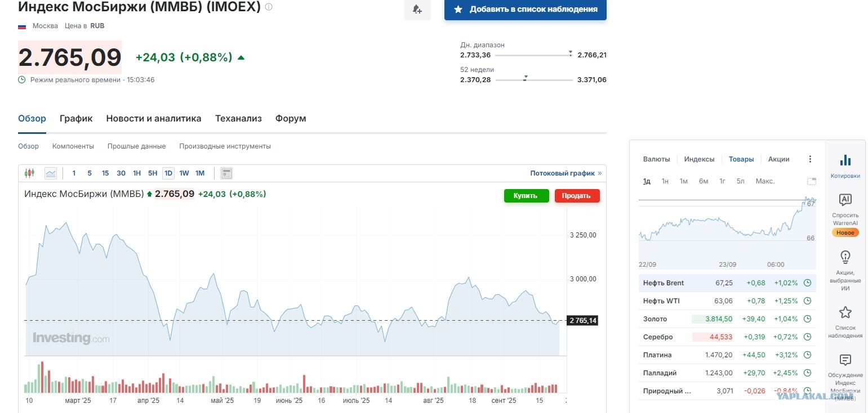Image resolution: width=868 pixels, height=413 pixels.
Task: Select 1д range in mini chart
Action: (x=647, y=181)
